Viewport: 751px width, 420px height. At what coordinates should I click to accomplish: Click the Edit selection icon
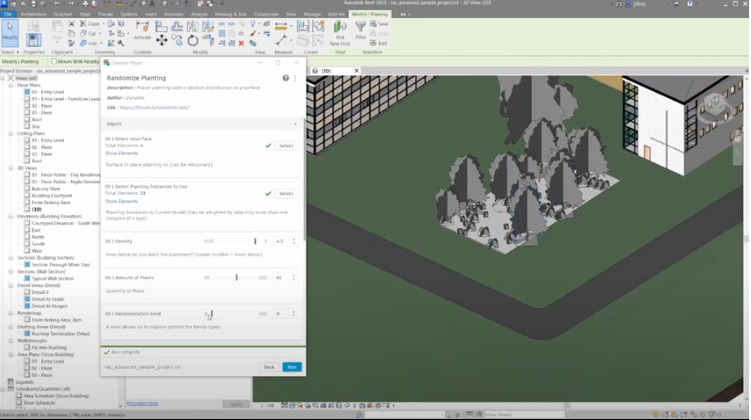tap(378, 43)
